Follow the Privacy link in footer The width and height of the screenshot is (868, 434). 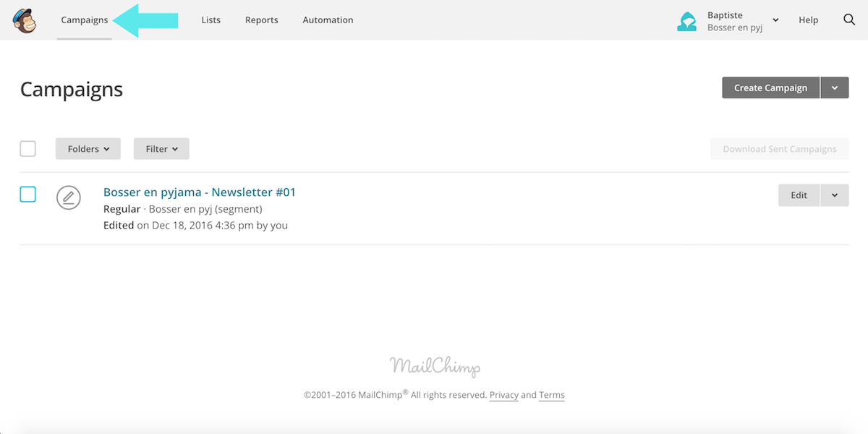coord(504,395)
